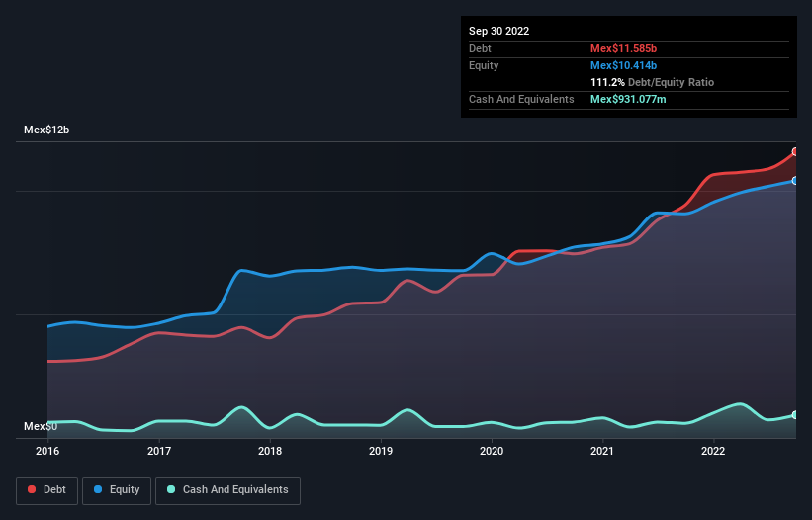Toggle the Cash And Equivalents legend button
Viewport: 812px width, 520px height.
tap(227, 490)
